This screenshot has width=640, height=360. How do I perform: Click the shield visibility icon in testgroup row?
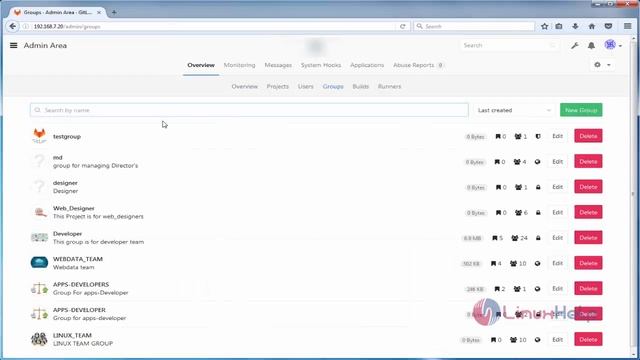point(538,137)
